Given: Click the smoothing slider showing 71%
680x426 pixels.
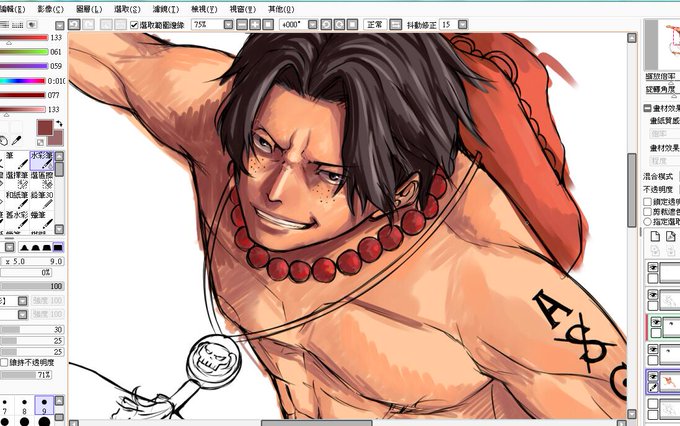Looking at the screenshot, I should tap(26, 374).
